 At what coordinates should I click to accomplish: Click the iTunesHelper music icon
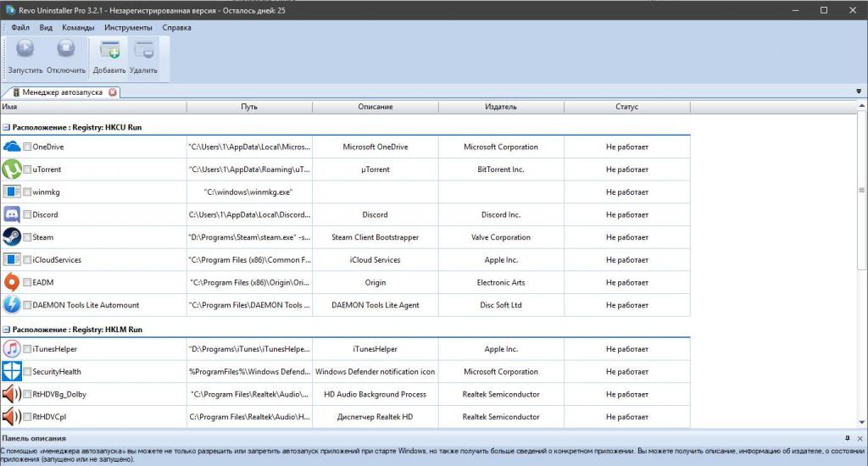[12, 349]
